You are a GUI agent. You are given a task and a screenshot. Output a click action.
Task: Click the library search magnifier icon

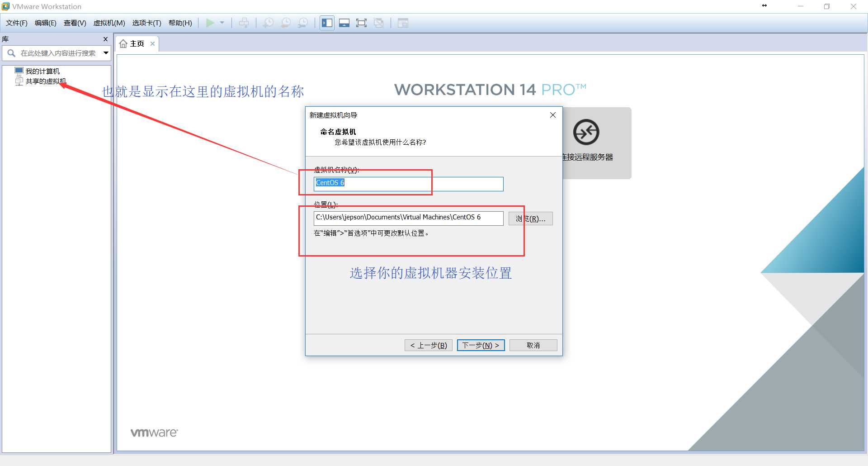11,53
